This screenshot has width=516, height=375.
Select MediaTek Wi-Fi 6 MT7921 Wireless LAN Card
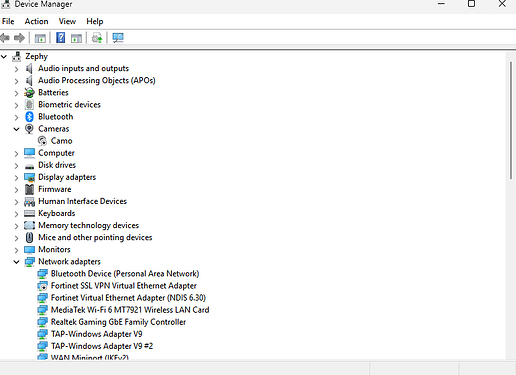tap(130, 310)
